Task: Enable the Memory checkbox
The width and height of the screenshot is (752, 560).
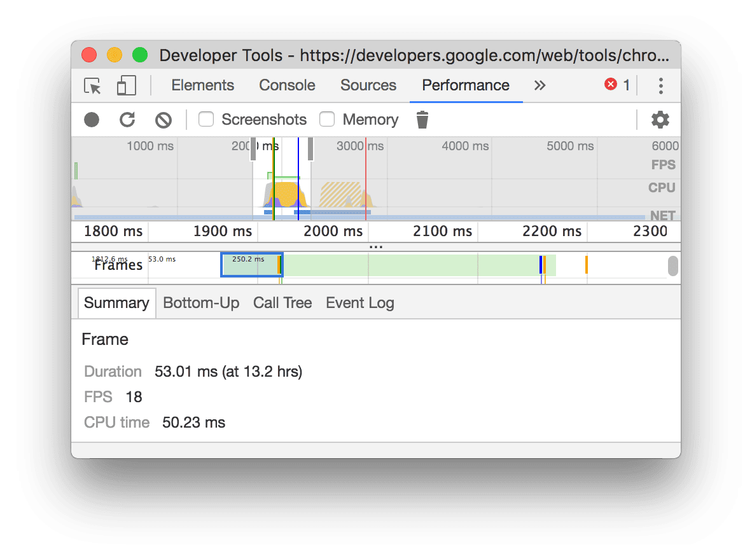Action: [x=327, y=119]
